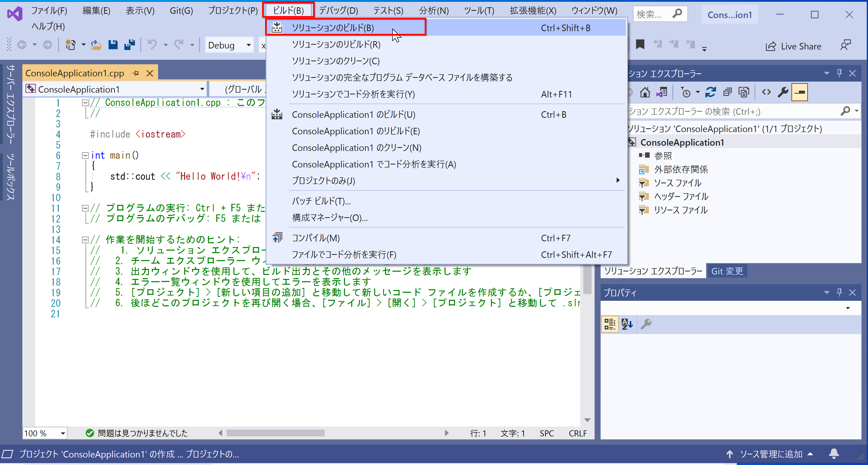Viewport: 868px width, 465px height.
Task: Select the ソース ファイル tree folder
Action: point(677,183)
